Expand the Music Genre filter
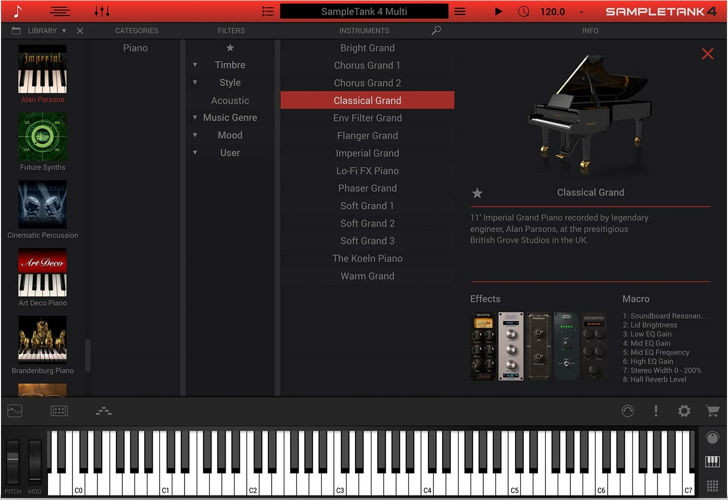The height and width of the screenshot is (500, 728). (230, 118)
